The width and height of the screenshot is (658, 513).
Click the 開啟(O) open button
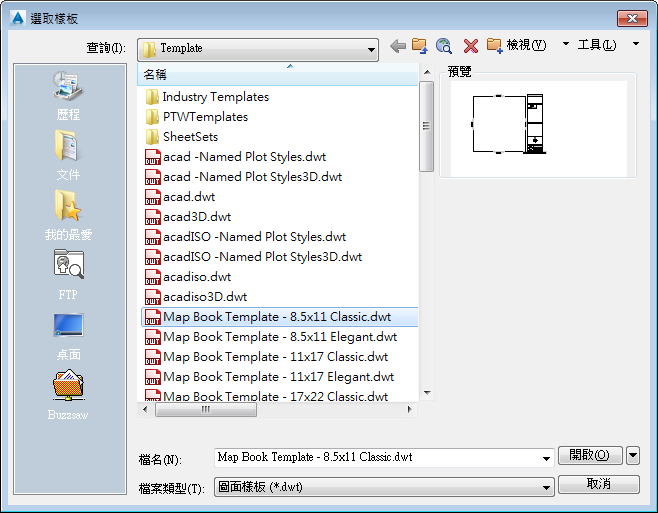point(590,455)
